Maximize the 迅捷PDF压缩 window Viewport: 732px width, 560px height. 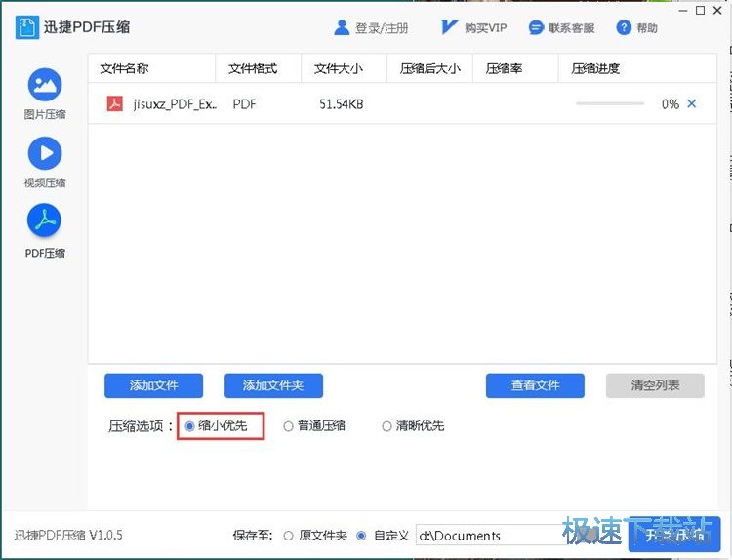point(700,11)
